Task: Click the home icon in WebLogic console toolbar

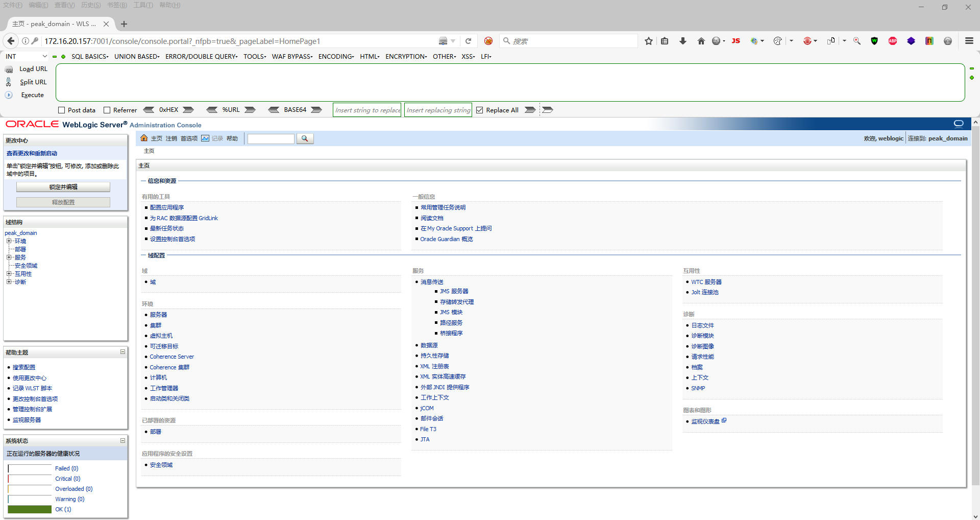Action: click(x=145, y=138)
